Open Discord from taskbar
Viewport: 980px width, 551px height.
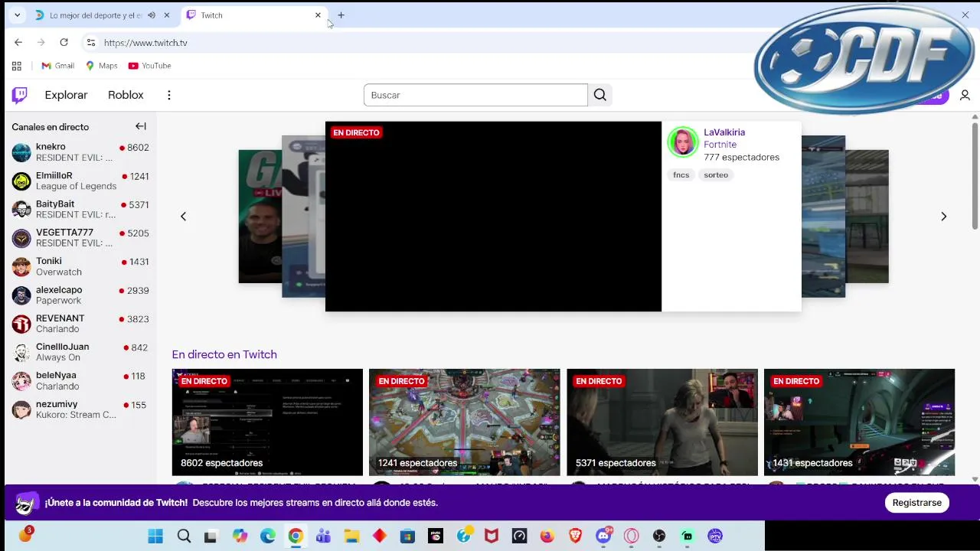603,536
